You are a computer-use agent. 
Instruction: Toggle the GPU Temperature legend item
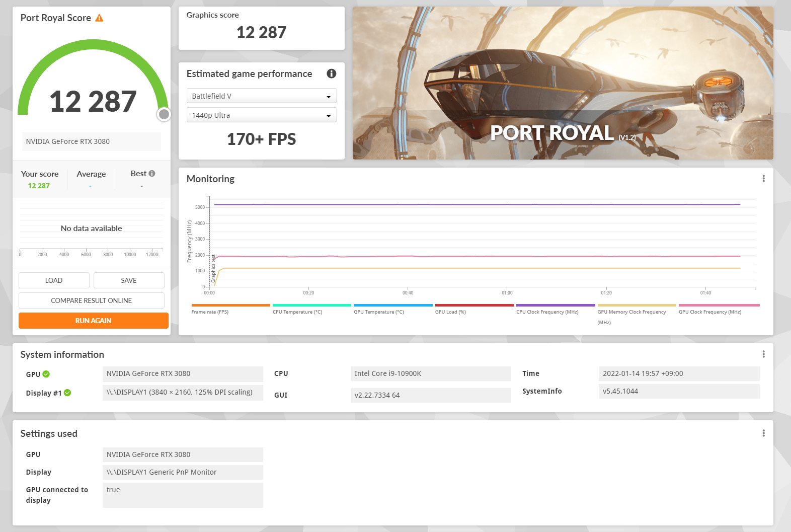393,309
